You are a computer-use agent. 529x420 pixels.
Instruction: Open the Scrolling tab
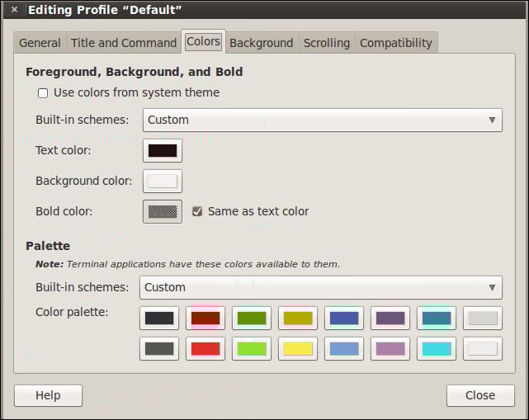[x=327, y=43]
